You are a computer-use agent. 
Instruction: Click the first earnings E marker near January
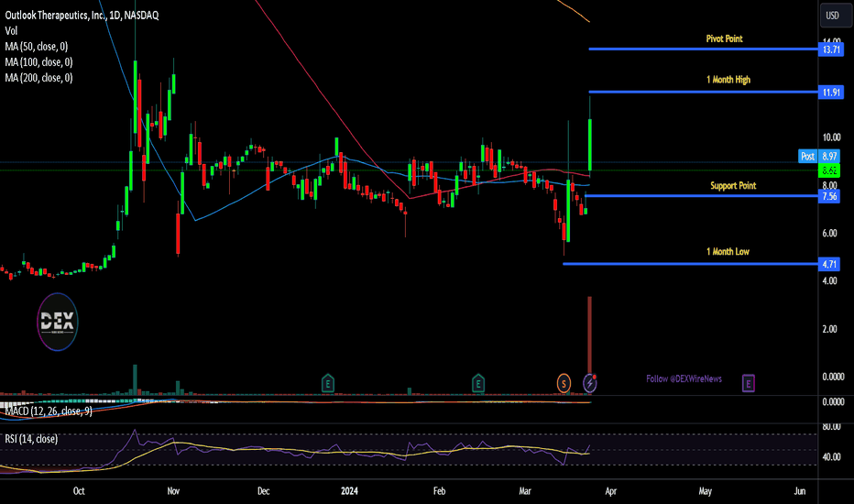pyautogui.click(x=327, y=383)
